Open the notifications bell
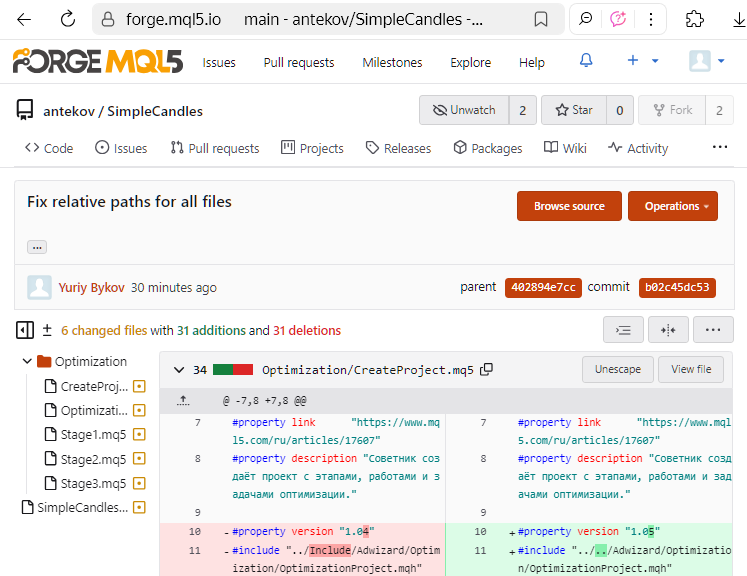The image size is (747, 576). 586,61
